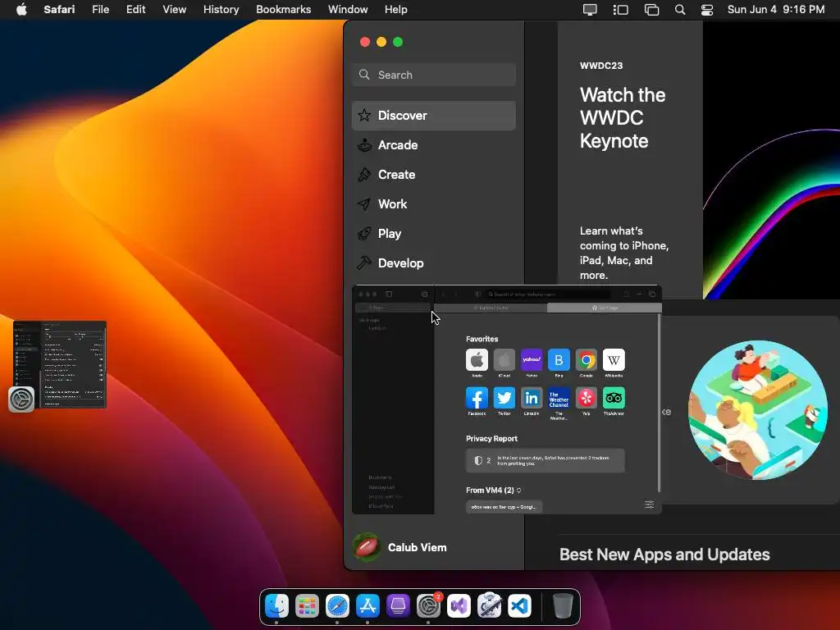The image size is (840, 630).
Task: Open Safari from the Dock
Action: (x=337, y=606)
